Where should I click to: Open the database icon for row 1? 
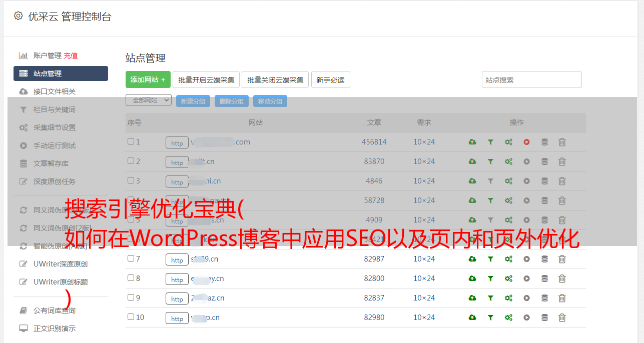click(544, 142)
